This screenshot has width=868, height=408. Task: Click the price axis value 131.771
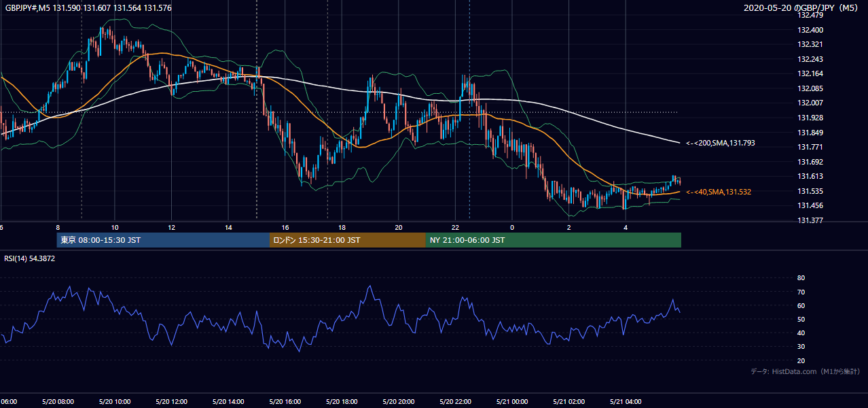click(810, 147)
